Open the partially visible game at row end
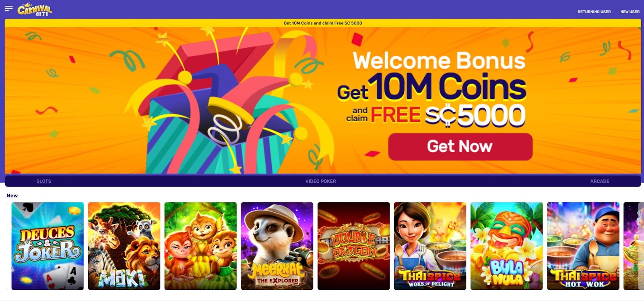This screenshot has height=301, width=644. [631, 246]
